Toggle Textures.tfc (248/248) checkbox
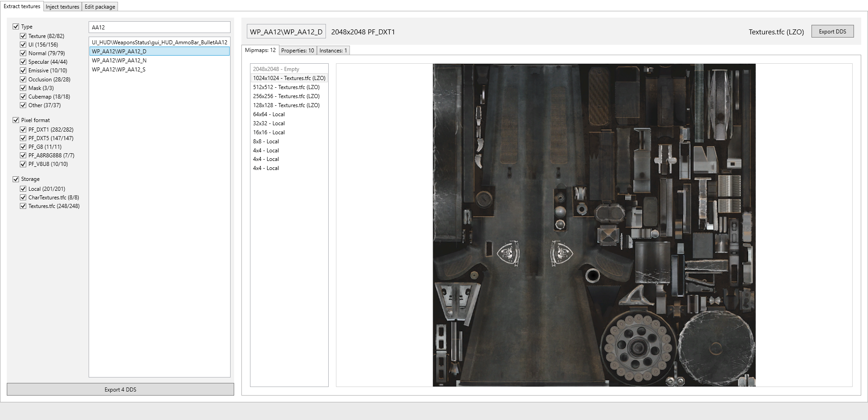Viewport: 868px width, 420px height. [23, 206]
